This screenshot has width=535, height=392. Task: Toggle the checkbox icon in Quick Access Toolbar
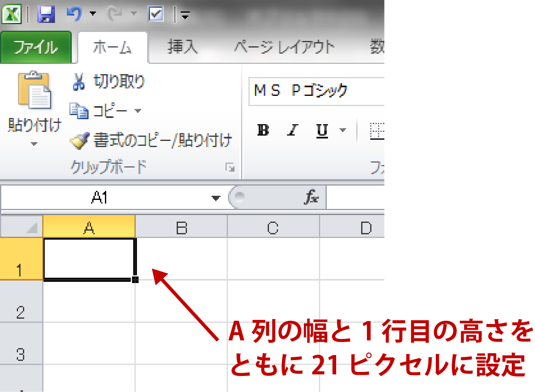(154, 14)
